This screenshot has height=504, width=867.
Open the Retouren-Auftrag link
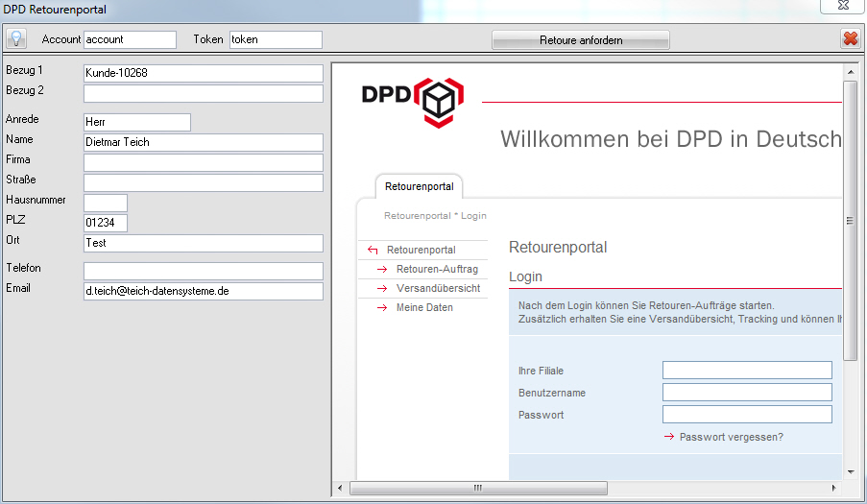pos(437,269)
